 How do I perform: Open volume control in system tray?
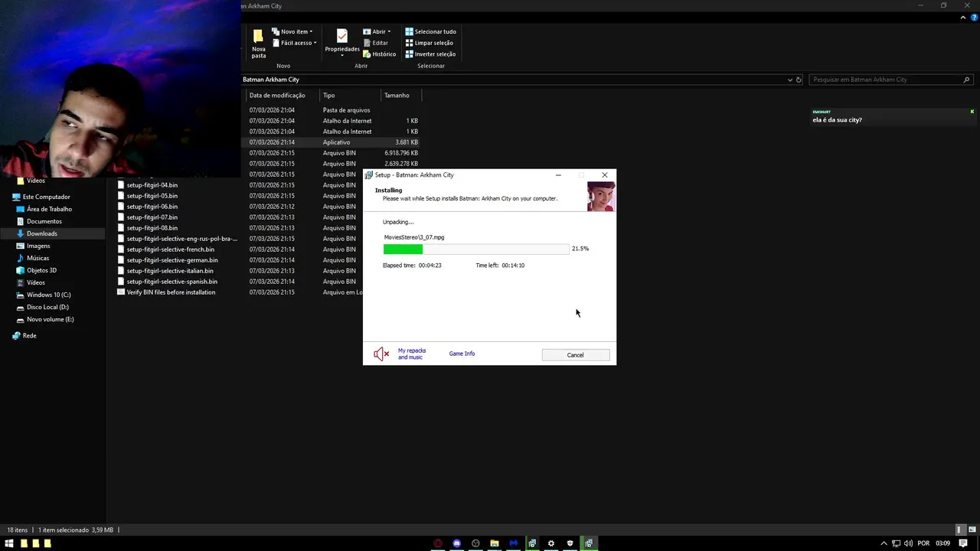(x=908, y=543)
